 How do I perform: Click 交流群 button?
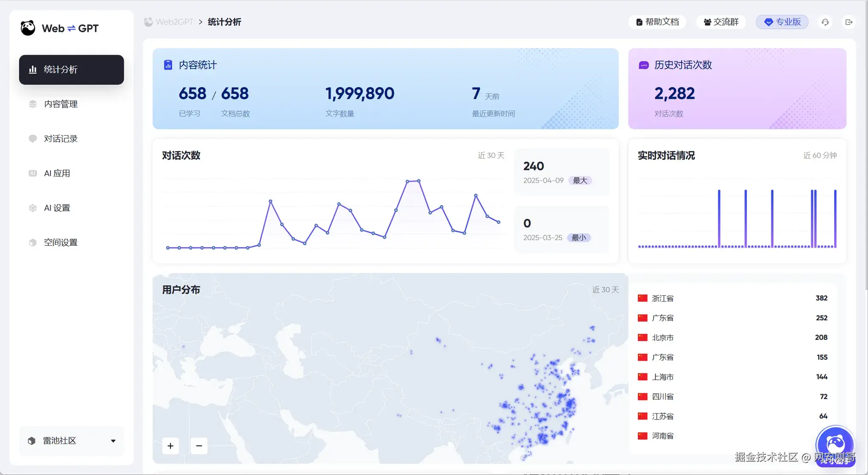tap(721, 22)
